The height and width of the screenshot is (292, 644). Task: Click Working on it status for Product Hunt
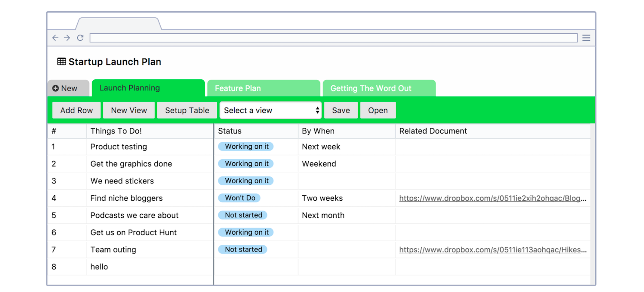tap(246, 232)
